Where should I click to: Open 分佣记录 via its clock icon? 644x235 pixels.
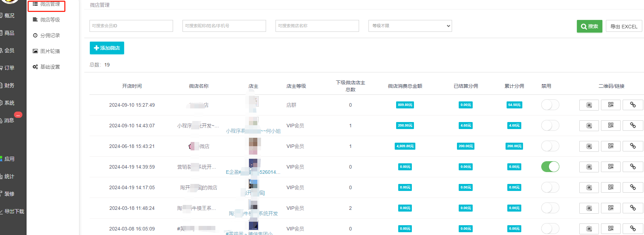point(35,35)
